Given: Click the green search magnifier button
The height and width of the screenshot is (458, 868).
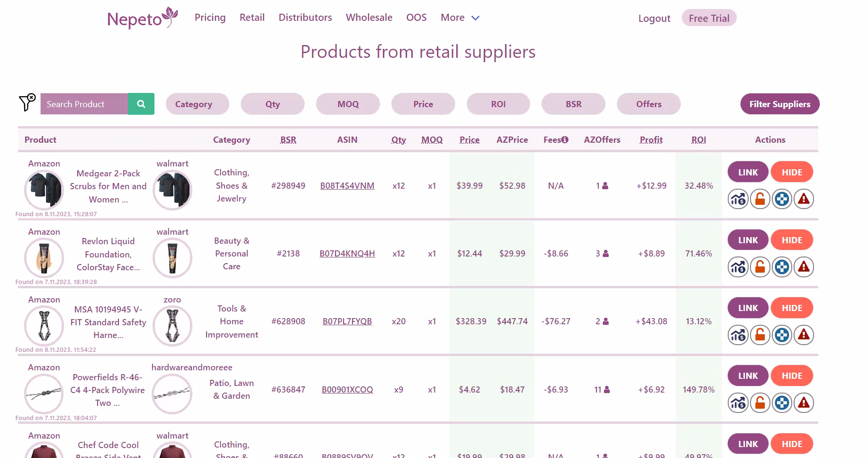Looking at the screenshot, I should [x=141, y=104].
